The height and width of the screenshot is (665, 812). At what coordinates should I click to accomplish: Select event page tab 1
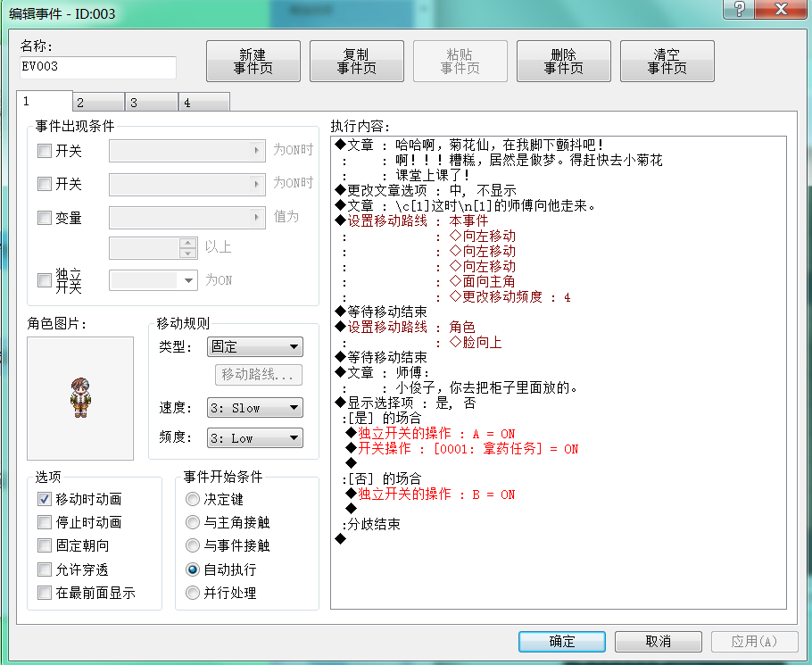[x=45, y=101]
